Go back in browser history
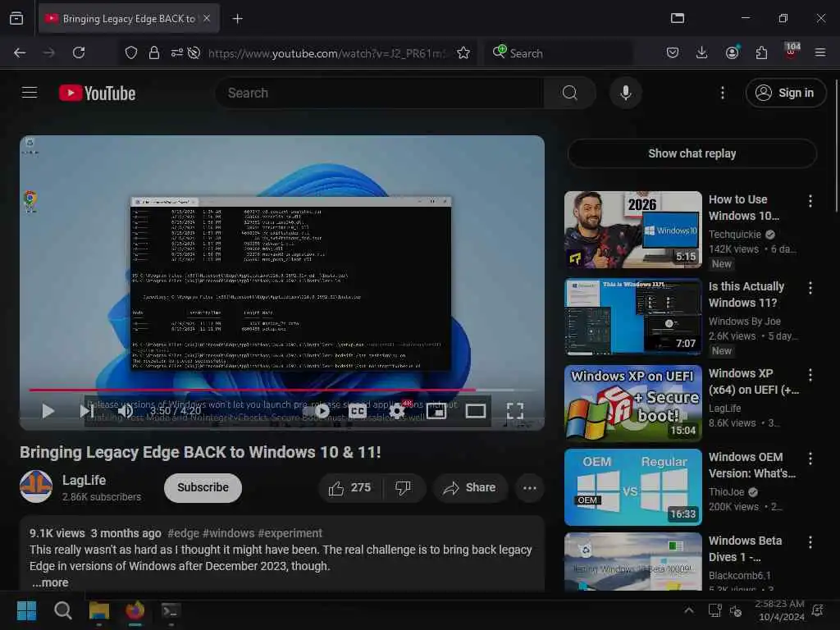 [x=20, y=52]
